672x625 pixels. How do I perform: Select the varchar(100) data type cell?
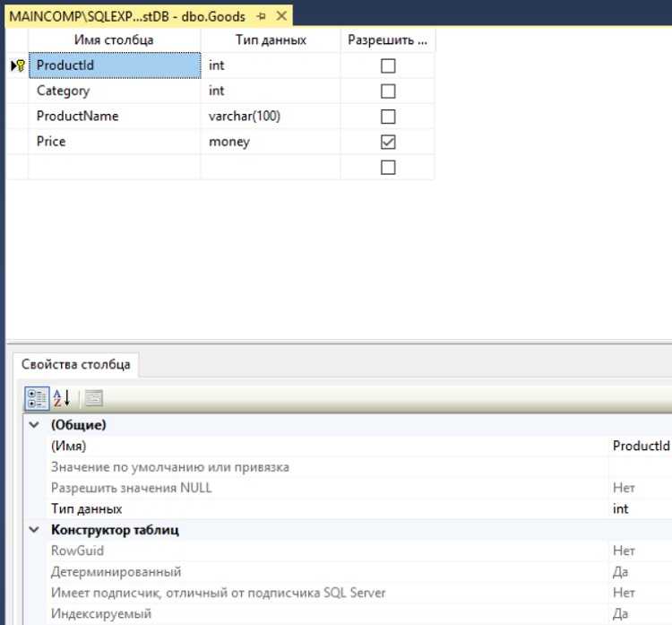coord(270,117)
